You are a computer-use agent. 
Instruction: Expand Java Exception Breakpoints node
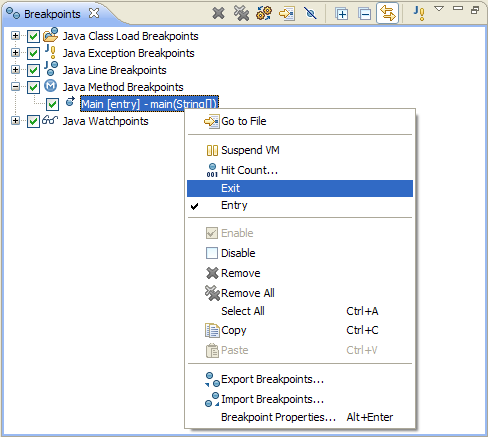click(x=15, y=52)
